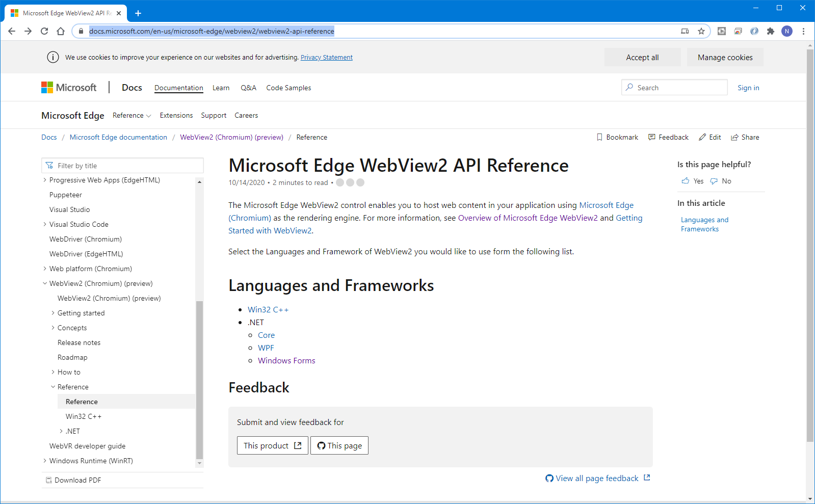Click the No feedback option

point(721,181)
